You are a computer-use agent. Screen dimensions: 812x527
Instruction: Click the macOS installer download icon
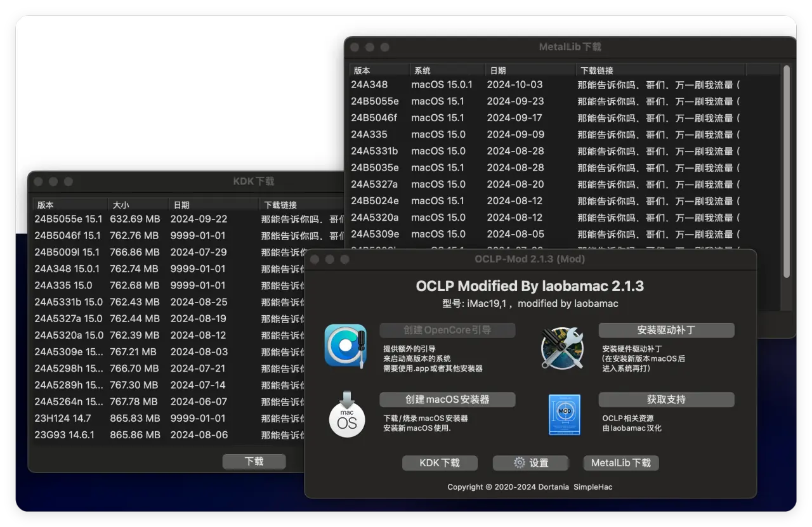(x=347, y=415)
